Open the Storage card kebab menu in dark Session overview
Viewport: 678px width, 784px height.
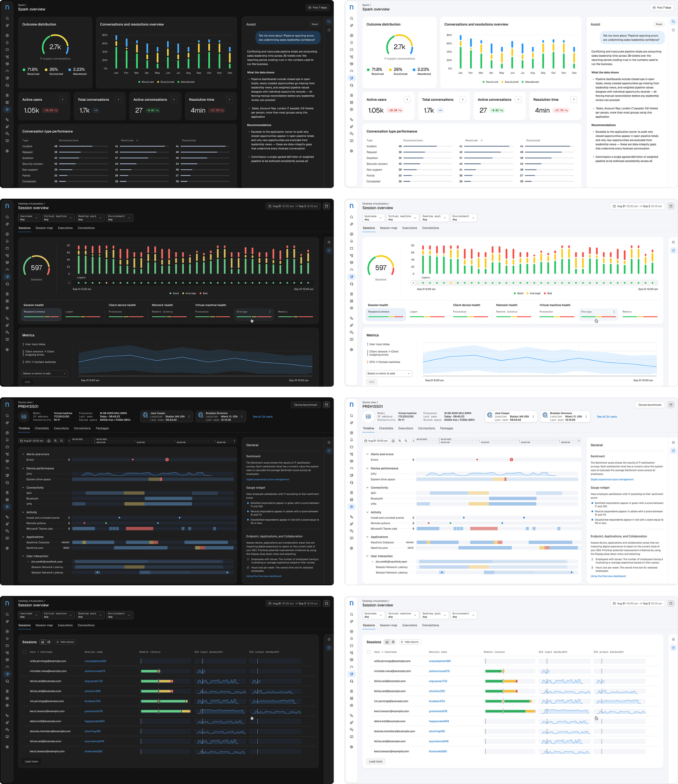pyautogui.click(x=270, y=312)
